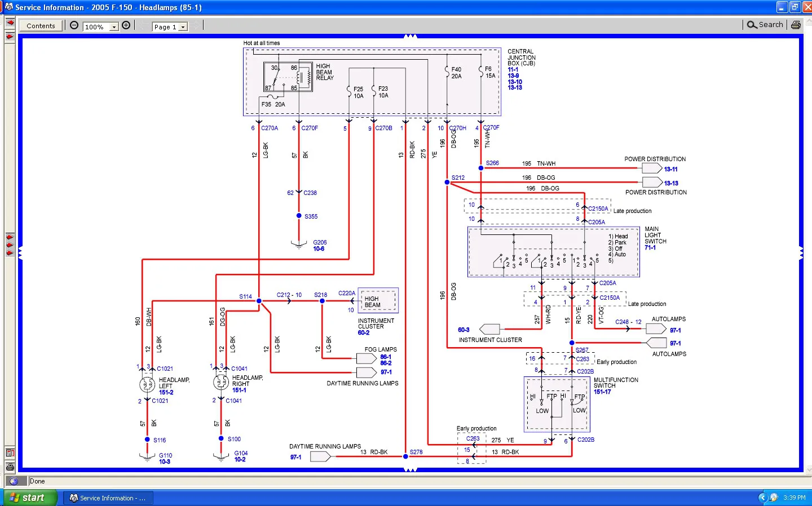This screenshot has width=812, height=506.
Task: Open the 151-2 Headlamp Left reference
Action: [166, 392]
